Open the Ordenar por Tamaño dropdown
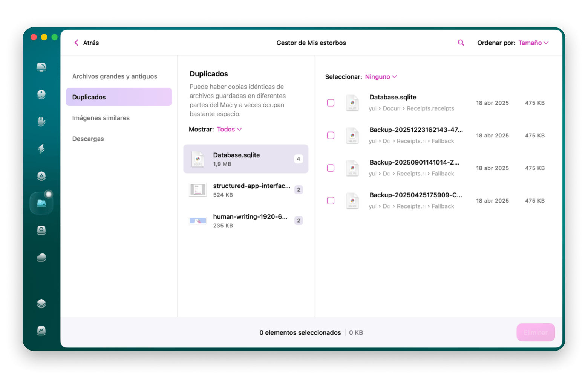The height and width of the screenshot is (381, 588). pyautogui.click(x=533, y=43)
